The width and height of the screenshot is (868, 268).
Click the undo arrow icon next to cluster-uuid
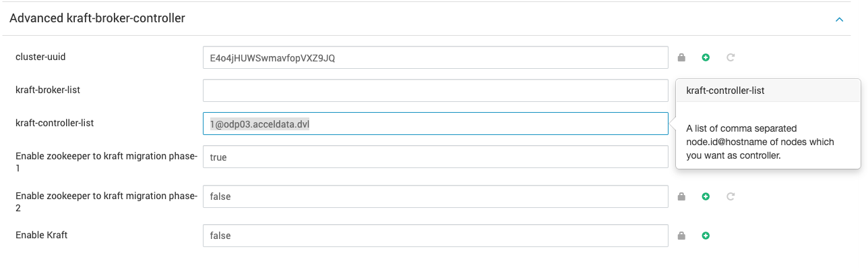tap(730, 57)
